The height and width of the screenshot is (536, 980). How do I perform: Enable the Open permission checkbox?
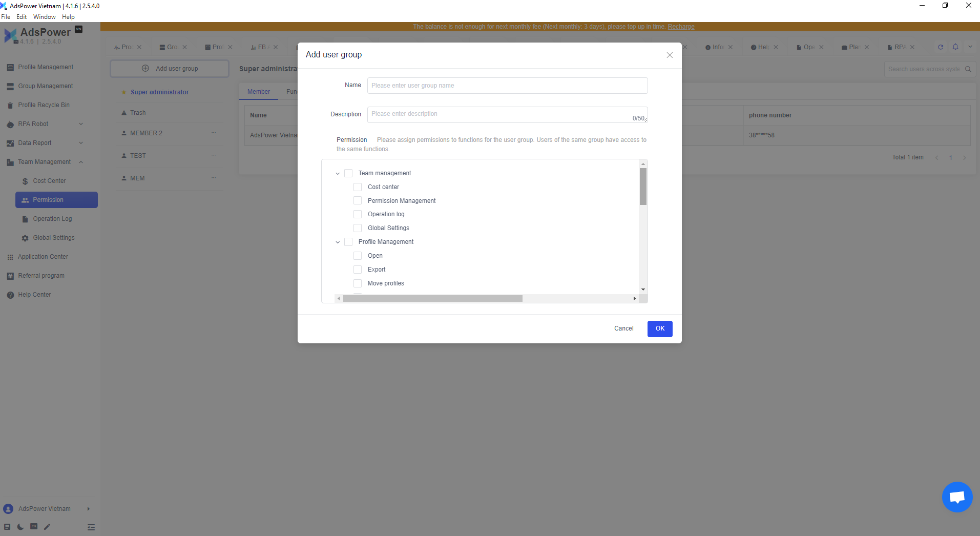coord(358,256)
